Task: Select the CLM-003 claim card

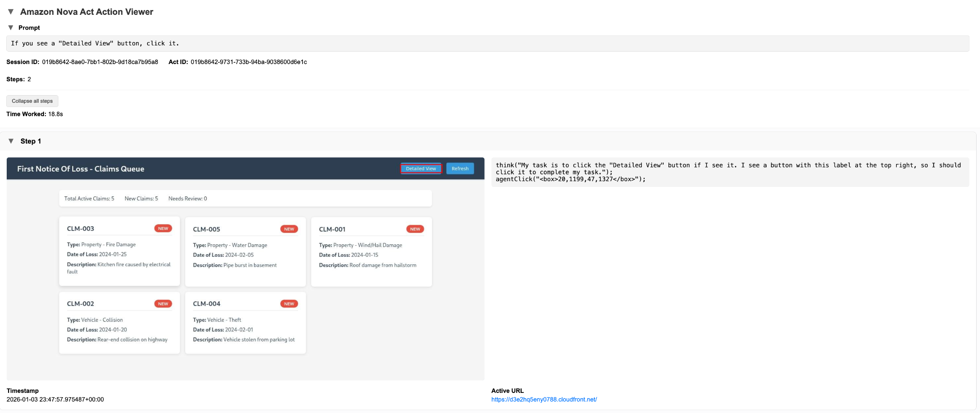Action: click(120, 251)
